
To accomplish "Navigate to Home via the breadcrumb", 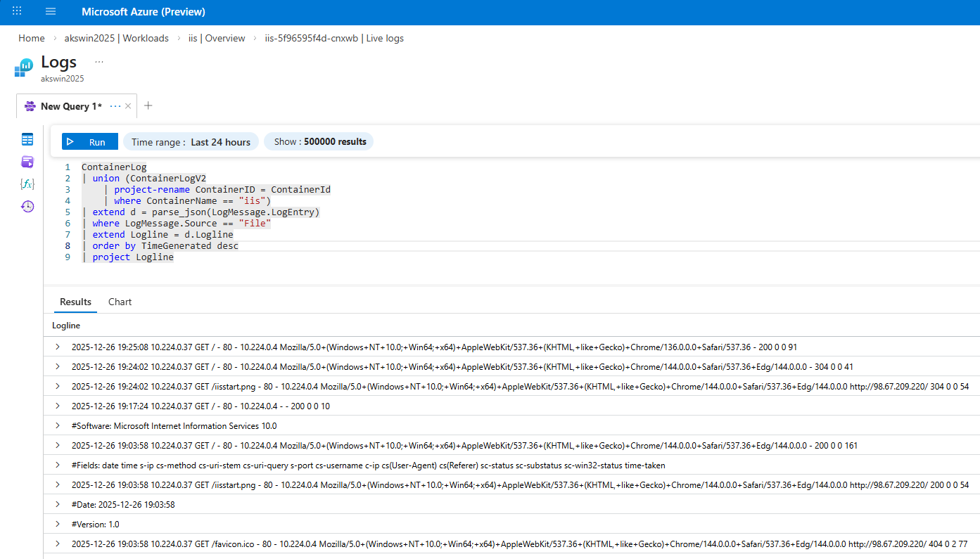I will coord(32,38).
